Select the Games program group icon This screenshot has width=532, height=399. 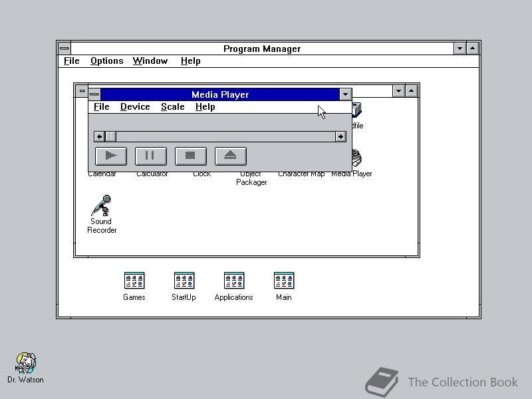coord(134,287)
